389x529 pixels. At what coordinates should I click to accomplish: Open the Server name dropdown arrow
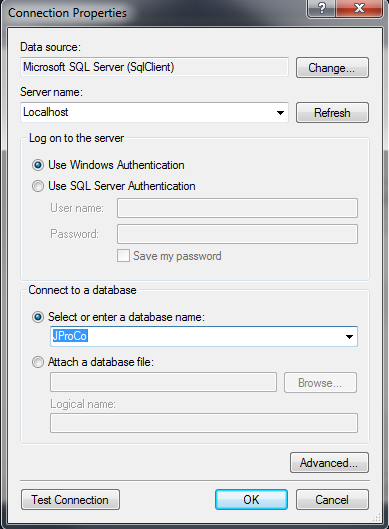(280, 113)
